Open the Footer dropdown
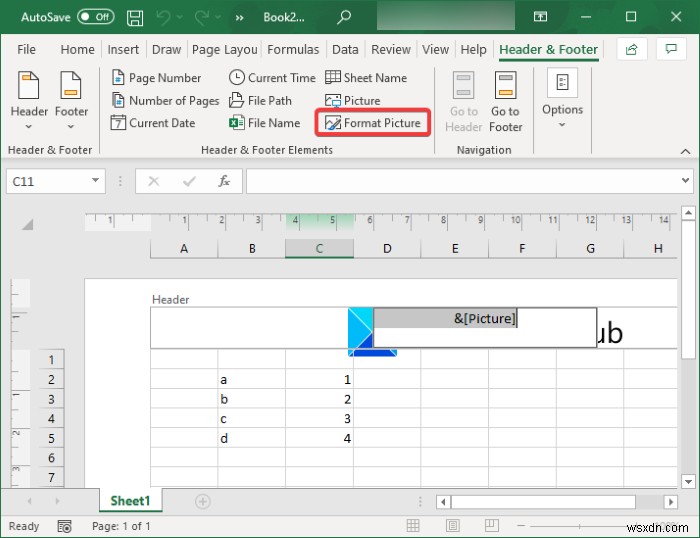The width and height of the screenshot is (700, 538). tap(71, 100)
